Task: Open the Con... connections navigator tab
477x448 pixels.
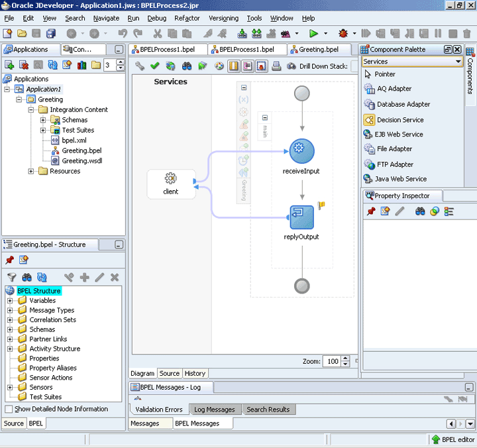Action: pyautogui.click(x=82, y=49)
